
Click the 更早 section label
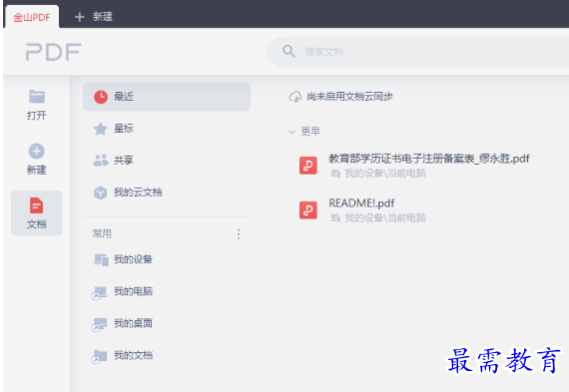pyautogui.click(x=310, y=132)
